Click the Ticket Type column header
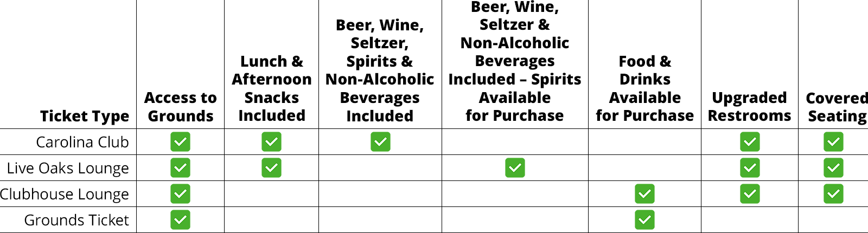868x233 pixels. [x=85, y=116]
